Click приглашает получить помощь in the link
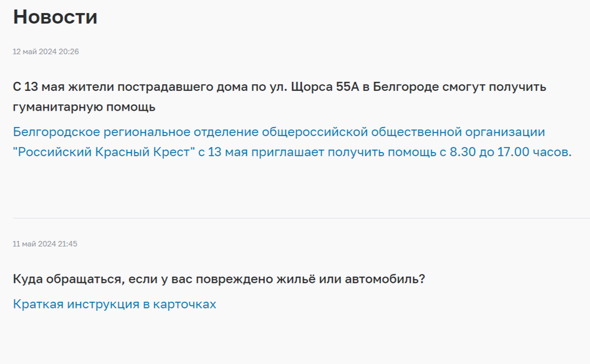This screenshot has width=590, height=364. (344, 152)
